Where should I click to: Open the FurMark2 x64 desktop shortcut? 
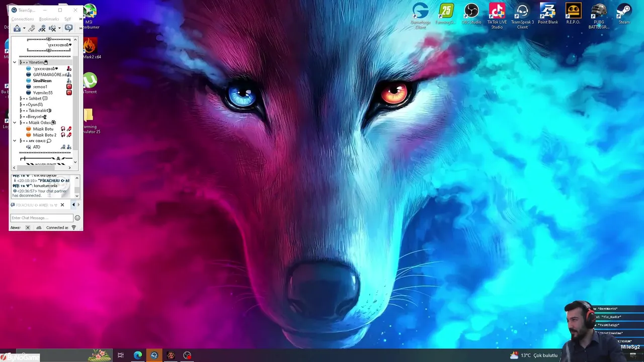(x=90, y=49)
